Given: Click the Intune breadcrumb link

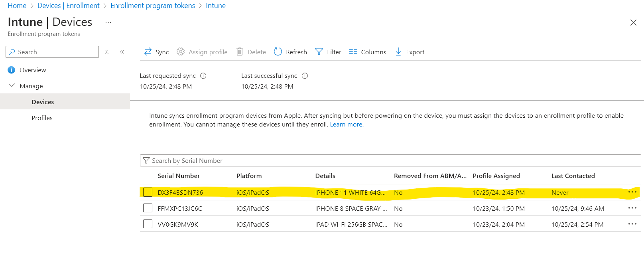Looking at the screenshot, I should (x=216, y=6).
